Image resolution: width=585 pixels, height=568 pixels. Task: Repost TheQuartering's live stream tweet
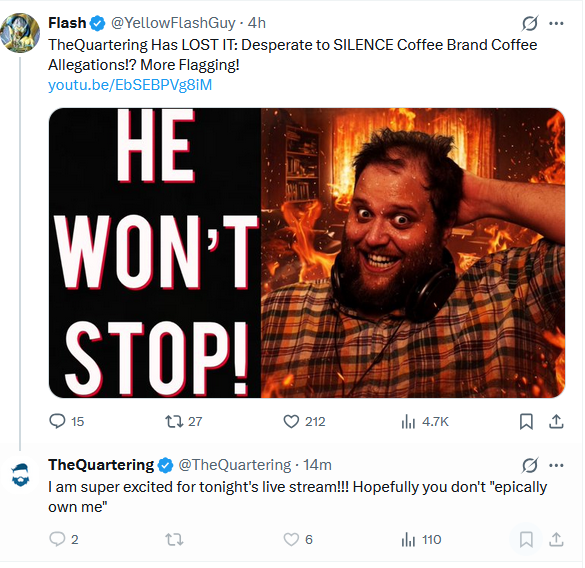click(174, 539)
